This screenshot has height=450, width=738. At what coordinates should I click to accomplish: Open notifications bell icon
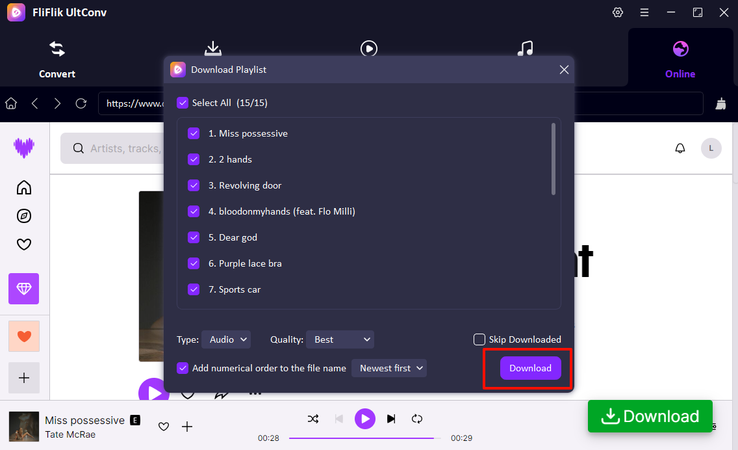[x=680, y=148]
